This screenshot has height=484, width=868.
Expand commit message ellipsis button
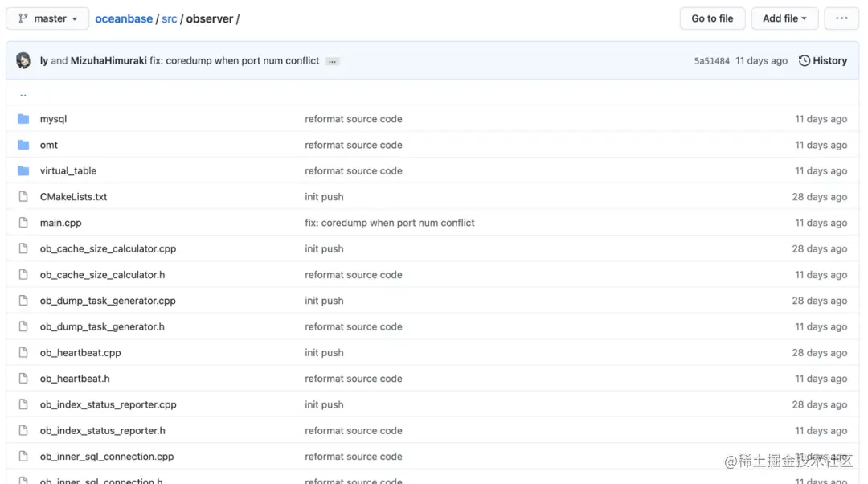coord(332,61)
